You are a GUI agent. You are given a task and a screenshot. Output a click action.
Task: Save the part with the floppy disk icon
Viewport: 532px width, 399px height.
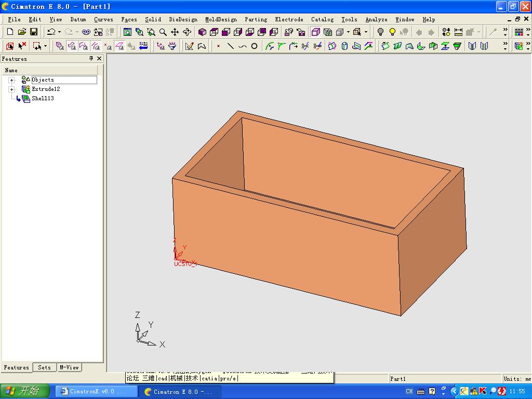tap(34, 32)
